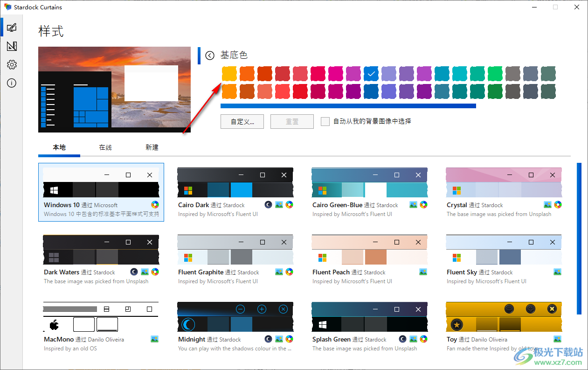Viewport: 588px width, 370px height.
Task: Click the Windows 10 theme's color wheel icon
Action: pyautogui.click(x=155, y=204)
